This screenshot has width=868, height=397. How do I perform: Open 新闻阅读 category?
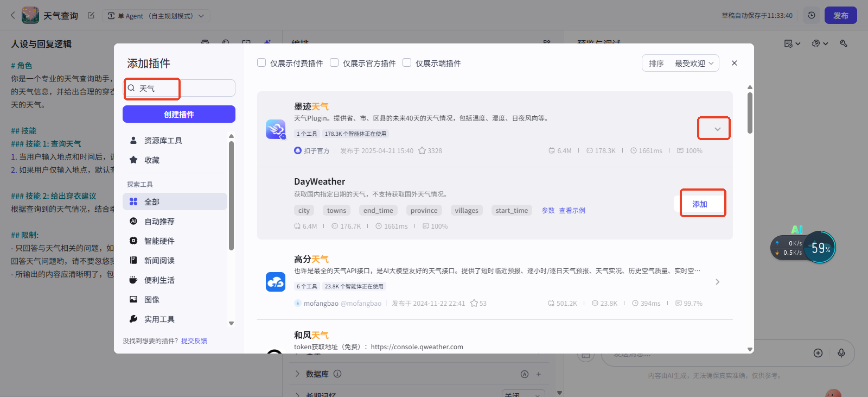pos(175,260)
